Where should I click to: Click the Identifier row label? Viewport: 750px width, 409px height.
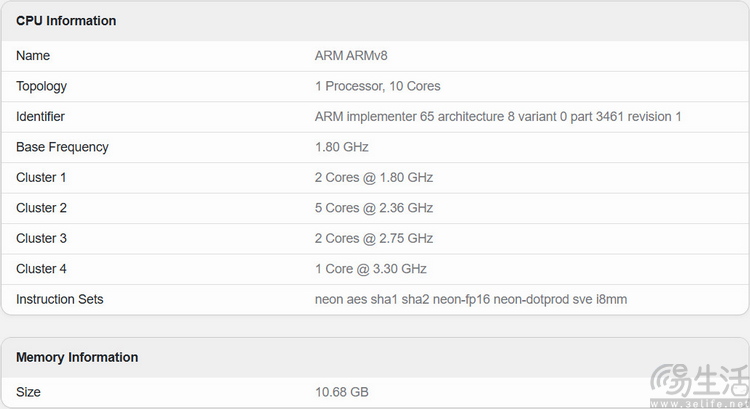[x=40, y=116]
